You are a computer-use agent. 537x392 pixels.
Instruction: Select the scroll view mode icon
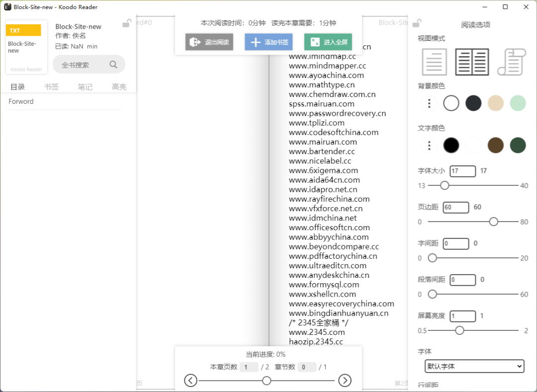(511, 62)
